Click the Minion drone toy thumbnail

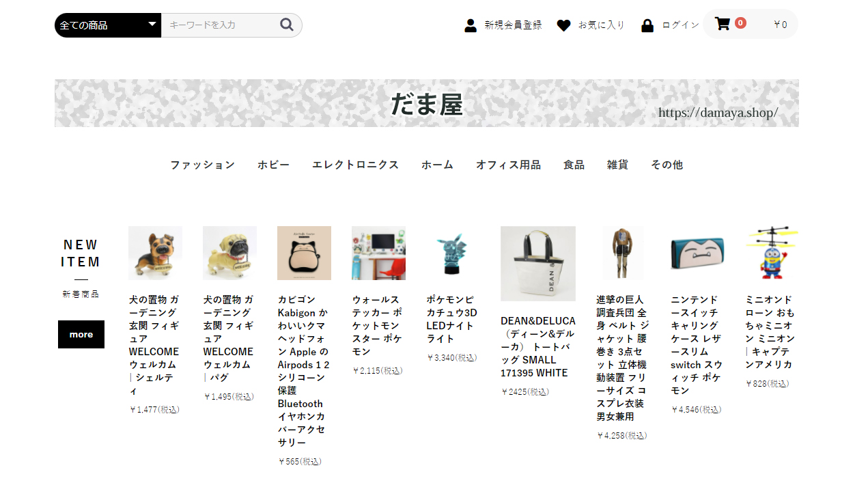pos(772,253)
